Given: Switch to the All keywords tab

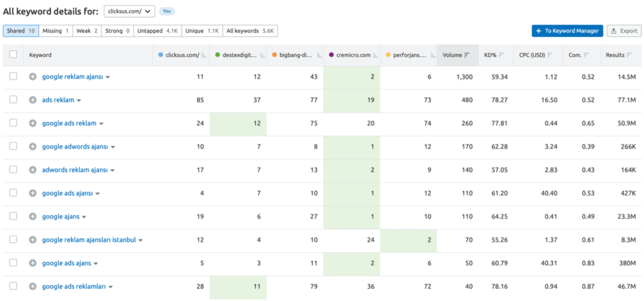Looking at the screenshot, I should coord(250,31).
